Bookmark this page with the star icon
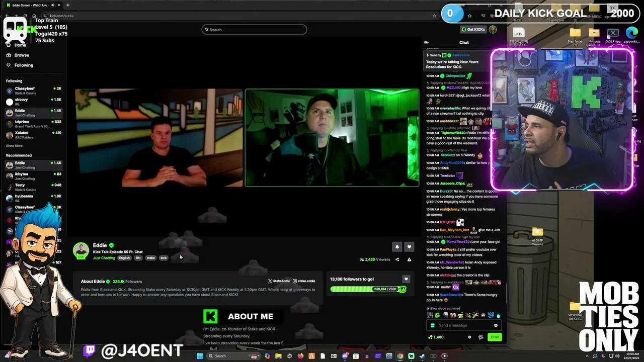 [x=434, y=16]
